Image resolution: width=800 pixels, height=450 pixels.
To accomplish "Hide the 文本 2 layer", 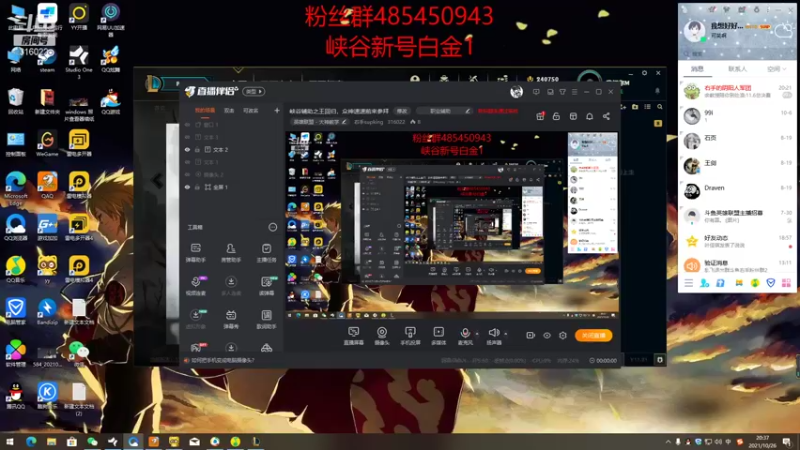I will (187, 149).
